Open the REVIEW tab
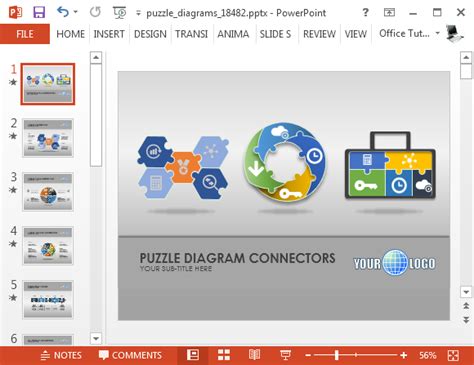 (319, 34)
